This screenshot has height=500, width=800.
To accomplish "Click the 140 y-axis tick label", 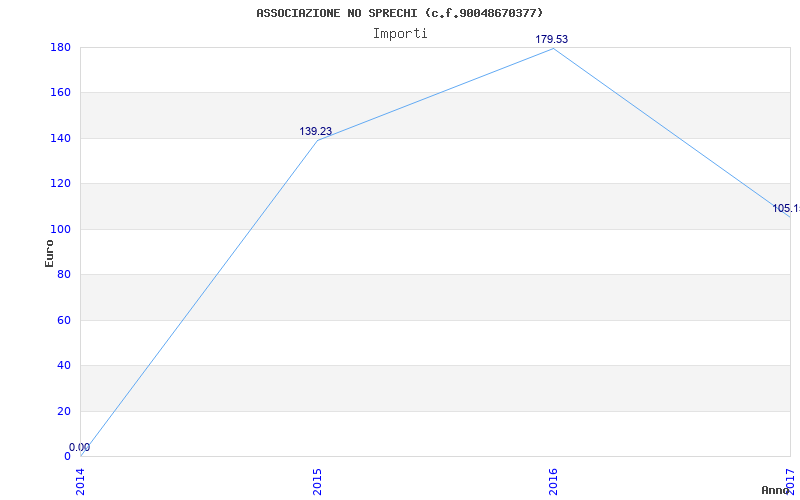I will (x=60, y=138).
